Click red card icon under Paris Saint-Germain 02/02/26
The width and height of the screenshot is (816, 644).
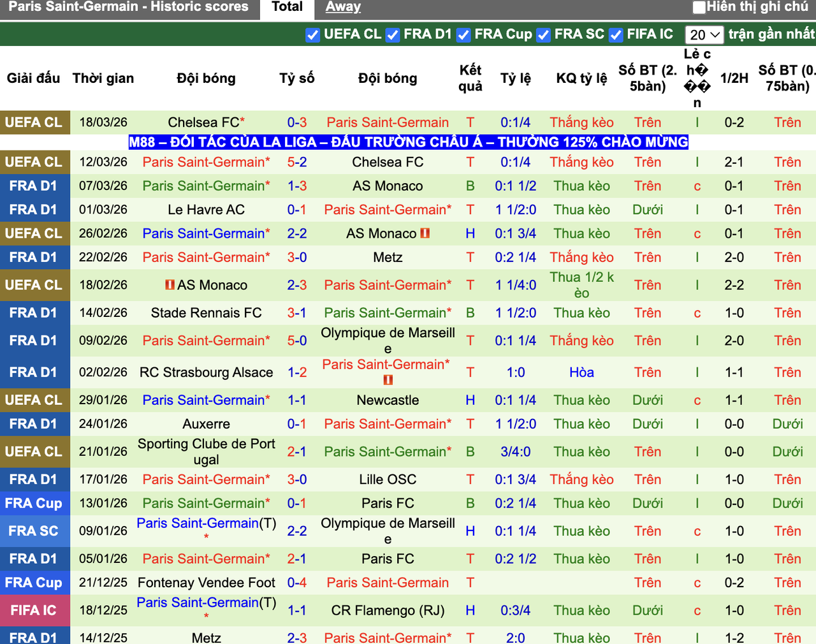(x=388, y=380)
